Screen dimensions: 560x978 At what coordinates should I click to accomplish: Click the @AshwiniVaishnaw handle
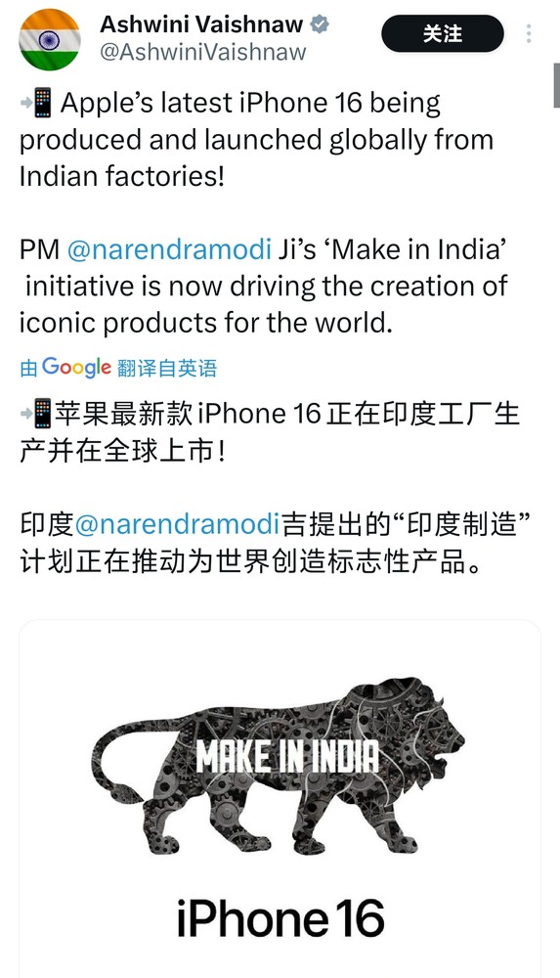coord(203,53)
